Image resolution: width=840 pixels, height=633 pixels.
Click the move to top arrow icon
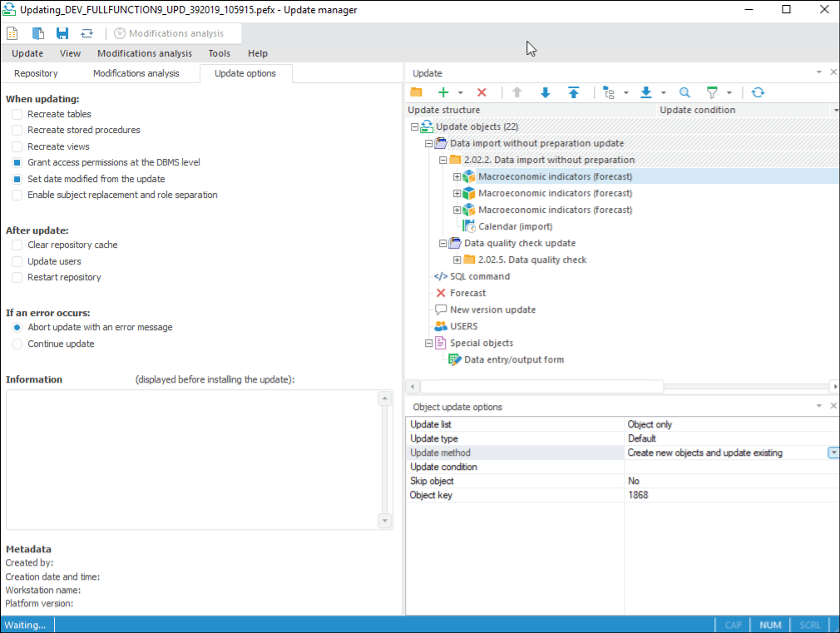pyautogui.click(x=574, y=92)
